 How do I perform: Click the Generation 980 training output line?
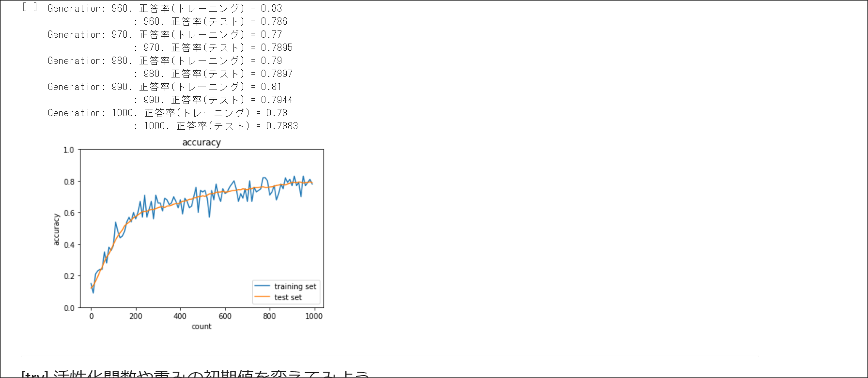[x=165, y=60]
